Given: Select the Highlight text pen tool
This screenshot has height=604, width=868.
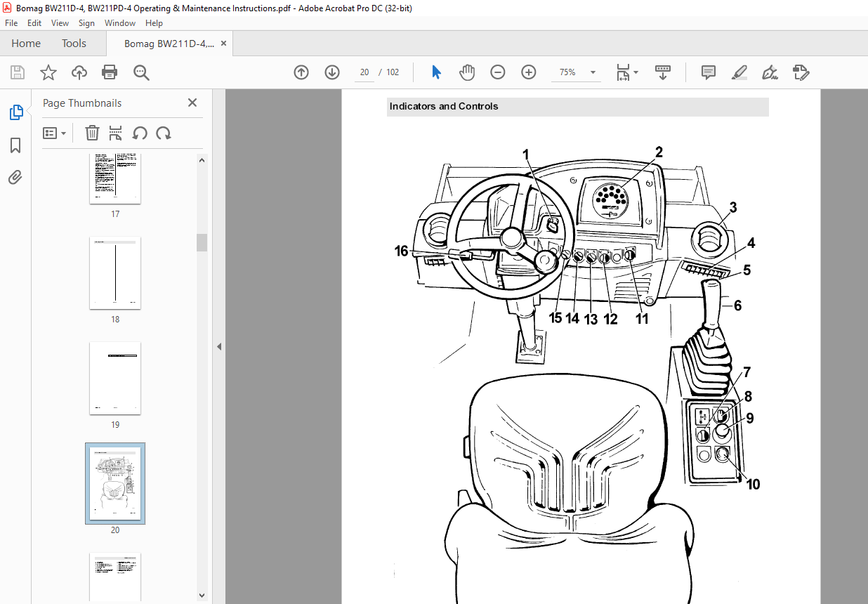Looking at the screenshot, I should pyautogui.click(x=739, y=72).
